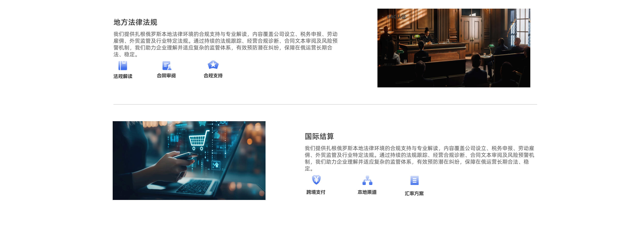The image size is (644, 250).
Task: Click the description paragraph under 地方法律法规
Action: pyautogui.click(x=225, y=44)
